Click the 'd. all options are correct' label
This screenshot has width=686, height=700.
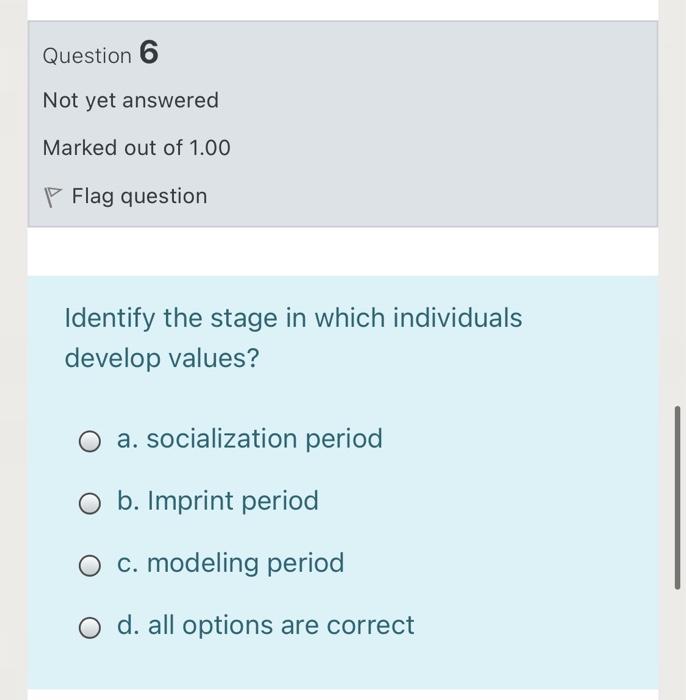click(265, 625)
